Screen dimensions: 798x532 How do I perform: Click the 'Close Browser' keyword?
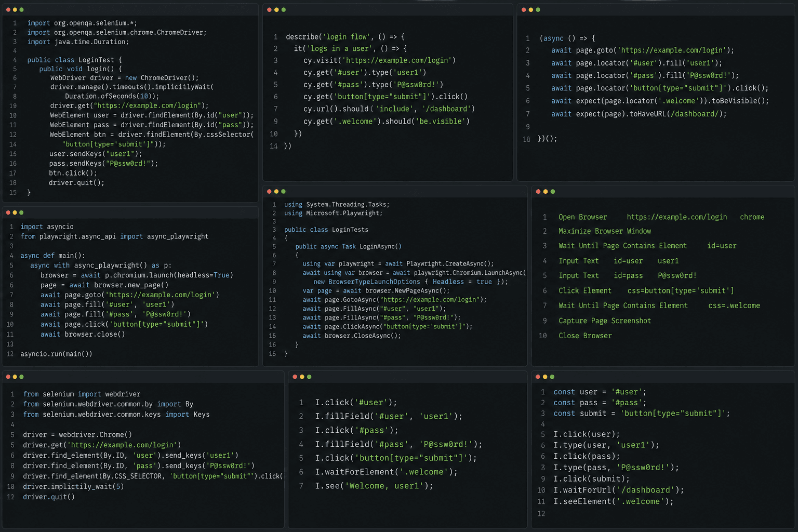[585, 336]
